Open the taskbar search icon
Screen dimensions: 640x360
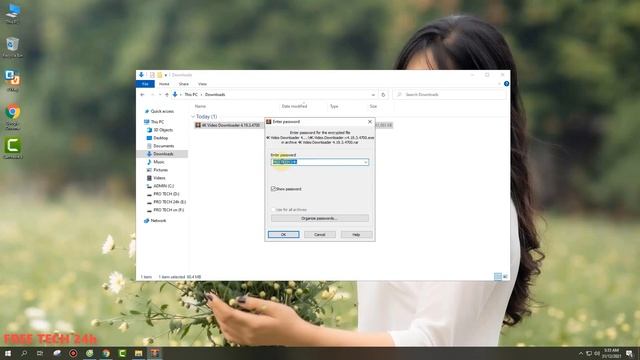[24, 353]
